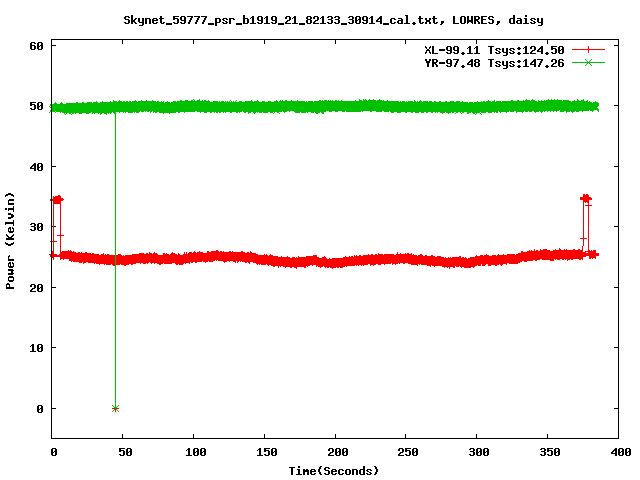Click the x-axis tick label 250
The height and width of the screenshot is (480, 640).
[x=408, y=452]
